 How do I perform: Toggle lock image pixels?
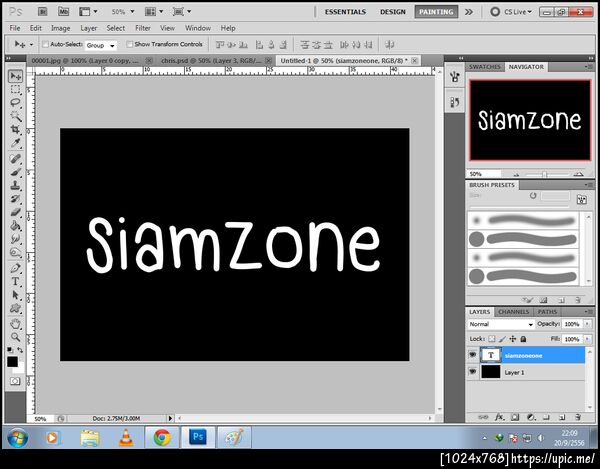(x=502, y=339)
